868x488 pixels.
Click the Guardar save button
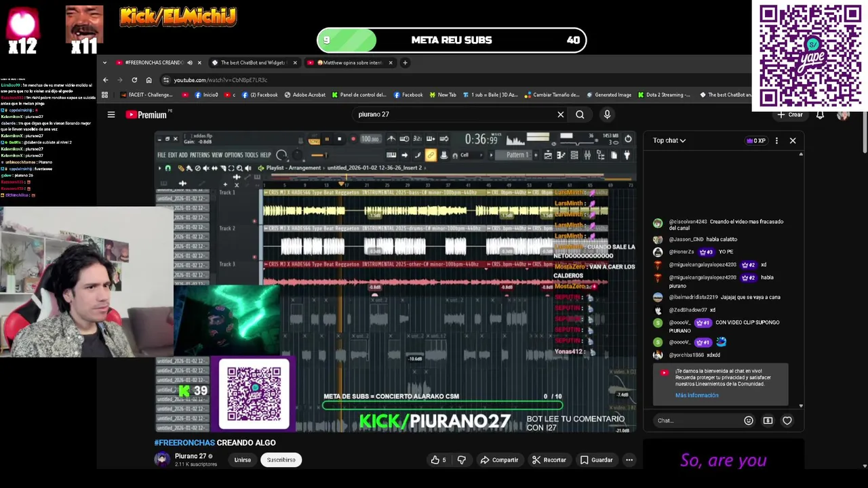point(596,460)
